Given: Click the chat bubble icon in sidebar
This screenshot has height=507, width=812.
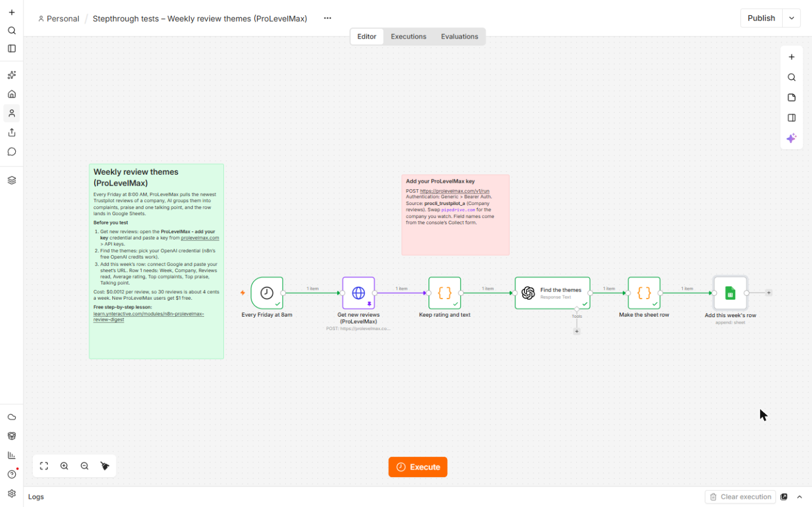Looking at the screenshot, I should [x=12, y=152].
